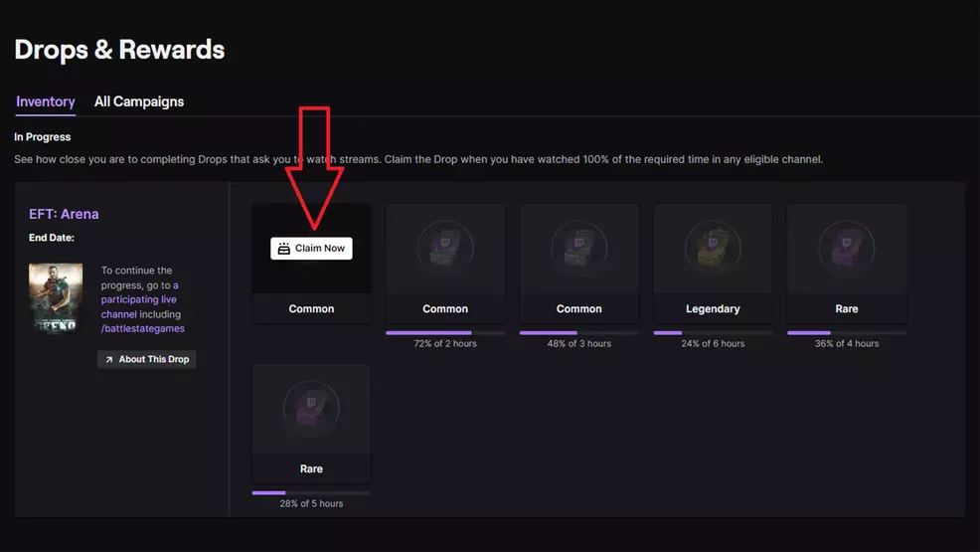Click the 72% of 2 hours progress bar
The width and height of the screenshot is (980, 552).
click(445, 332)
